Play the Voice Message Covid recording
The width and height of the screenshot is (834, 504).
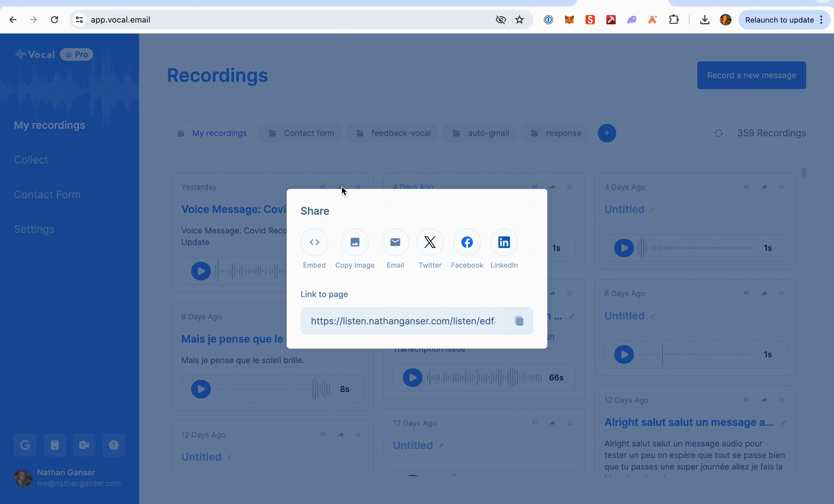(x=201, y=271)
